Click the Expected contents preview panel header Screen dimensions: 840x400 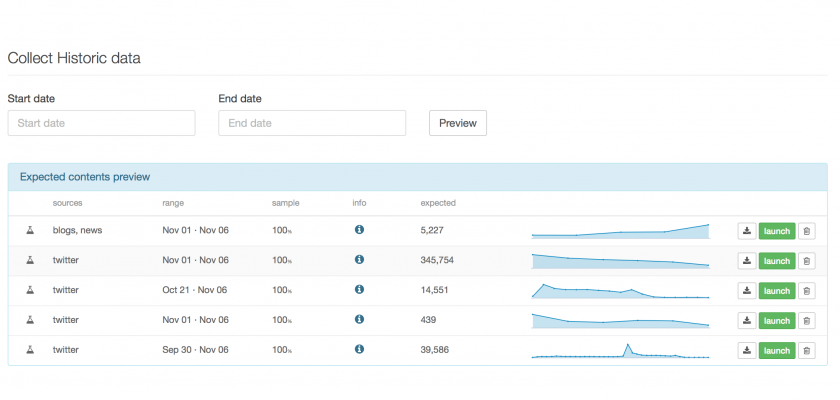click(x=417, y=177)
